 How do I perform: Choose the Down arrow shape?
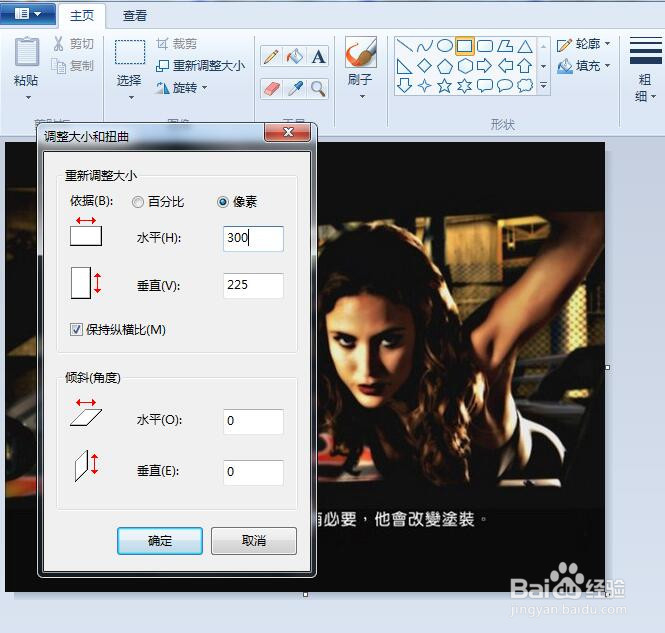405,86
